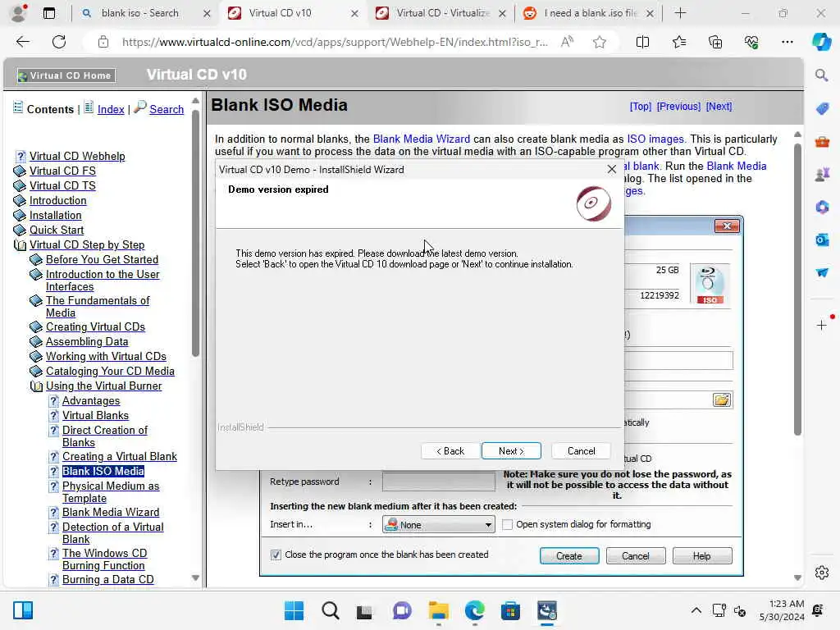Open browser split screen
This screenshot has width=840, height=630.
point(643,42)
